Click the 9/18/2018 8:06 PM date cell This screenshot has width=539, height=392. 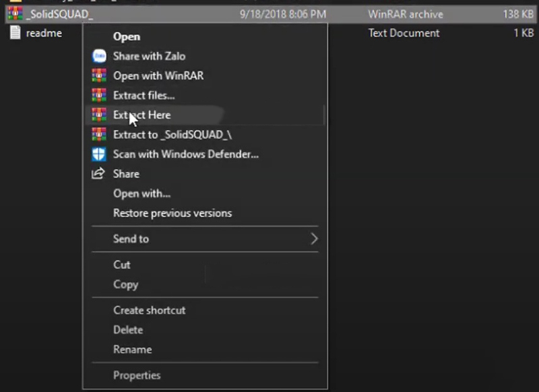[x=283, y=14]
